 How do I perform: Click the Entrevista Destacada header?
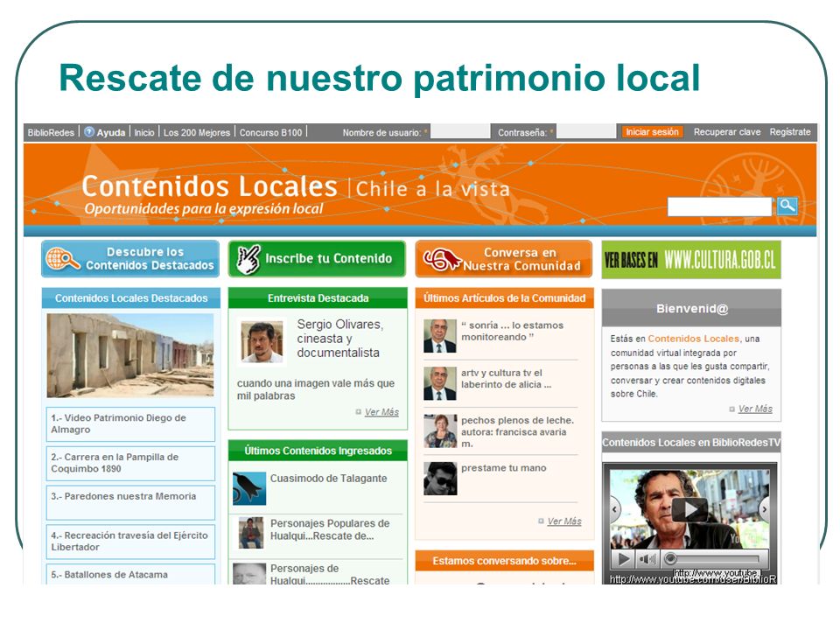(x=318, y=298)
